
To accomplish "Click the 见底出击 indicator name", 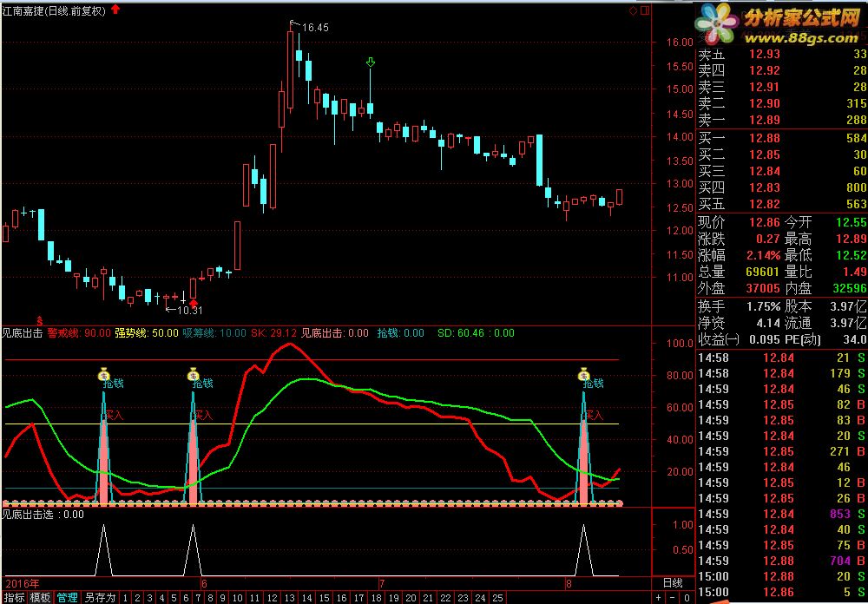I will (23, 333).
